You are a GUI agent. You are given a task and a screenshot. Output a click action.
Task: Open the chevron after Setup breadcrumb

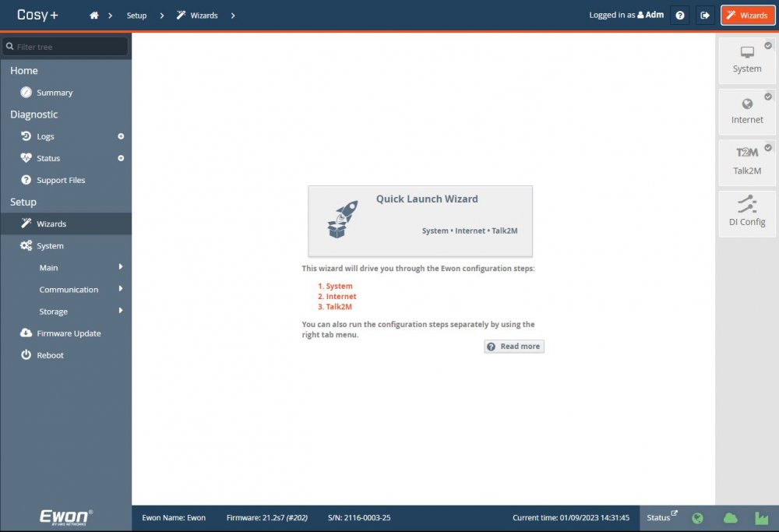(161, 16)
